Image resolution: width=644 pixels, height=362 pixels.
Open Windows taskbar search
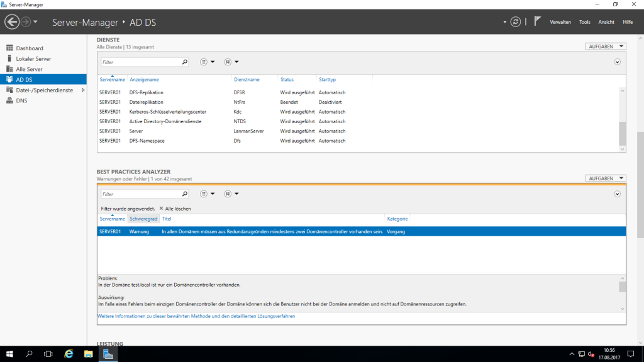(x=29, y=354)
